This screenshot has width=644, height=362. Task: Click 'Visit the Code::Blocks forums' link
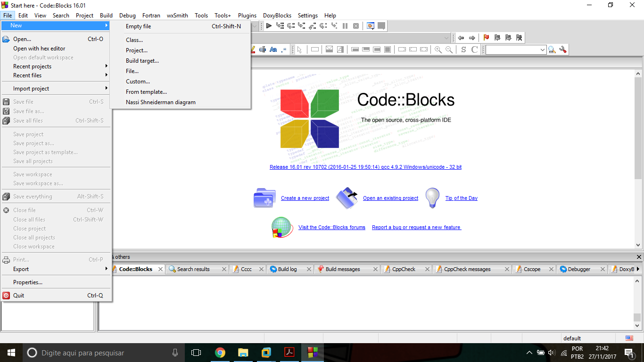pos(332,227)
